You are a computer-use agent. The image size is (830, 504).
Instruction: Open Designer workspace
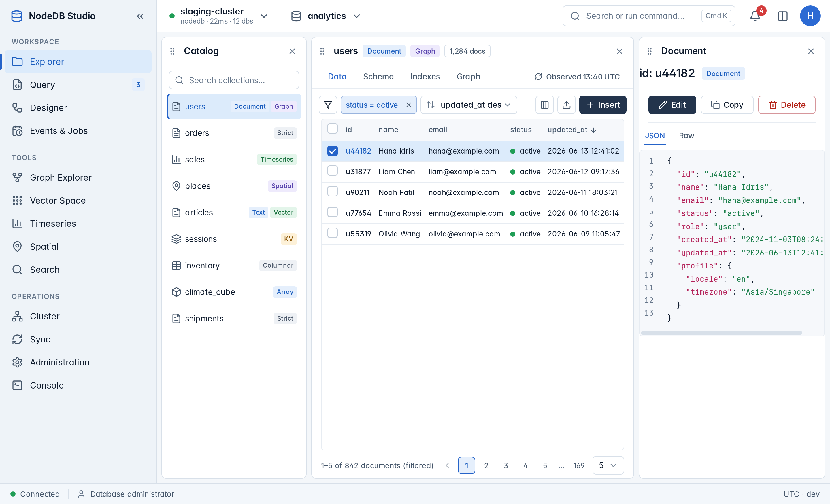78,108
